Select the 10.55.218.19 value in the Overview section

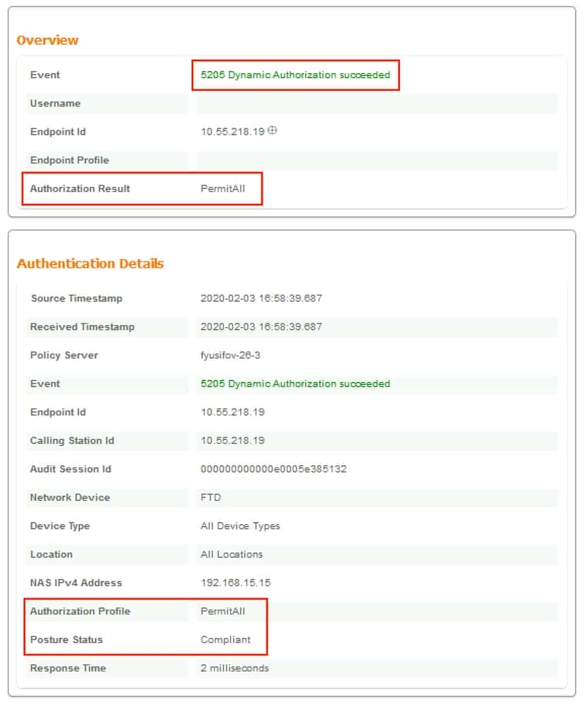232,132
